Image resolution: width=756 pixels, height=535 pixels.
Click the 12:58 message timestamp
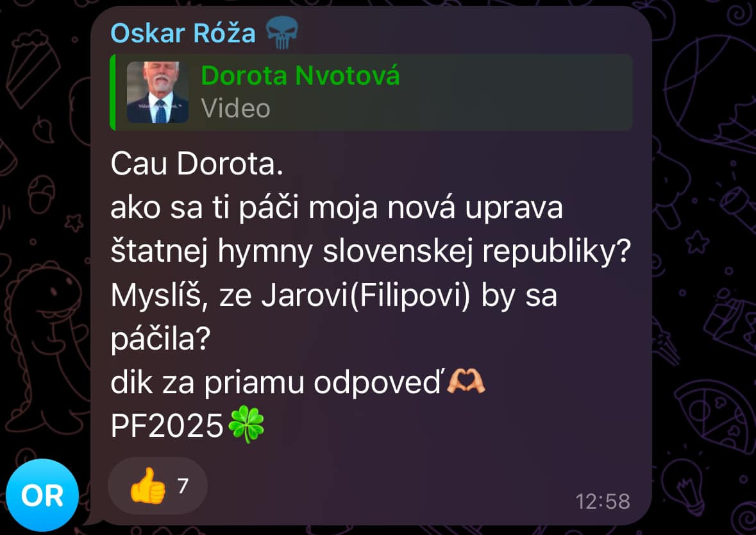[x=603, y=502]
